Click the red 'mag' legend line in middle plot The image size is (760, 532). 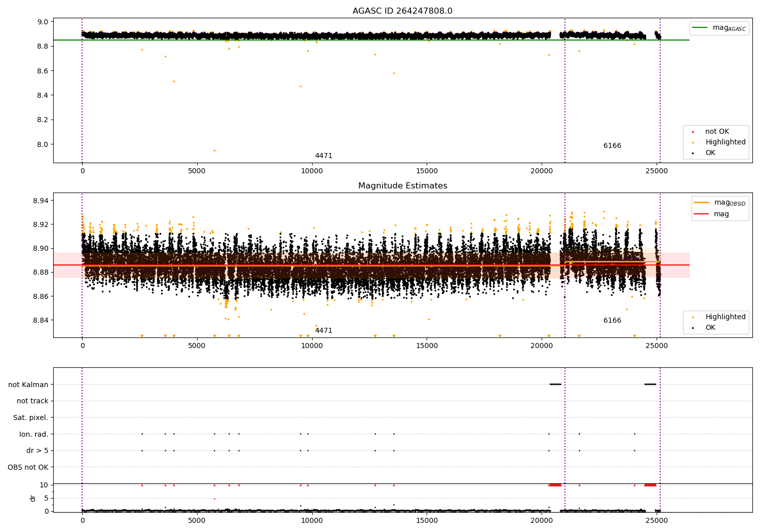(702, 214)
